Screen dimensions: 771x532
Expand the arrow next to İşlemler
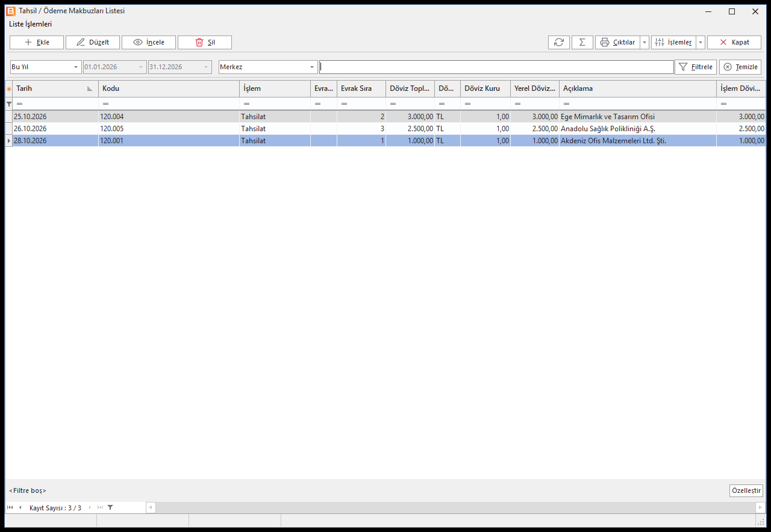click(x=701, y=42)
